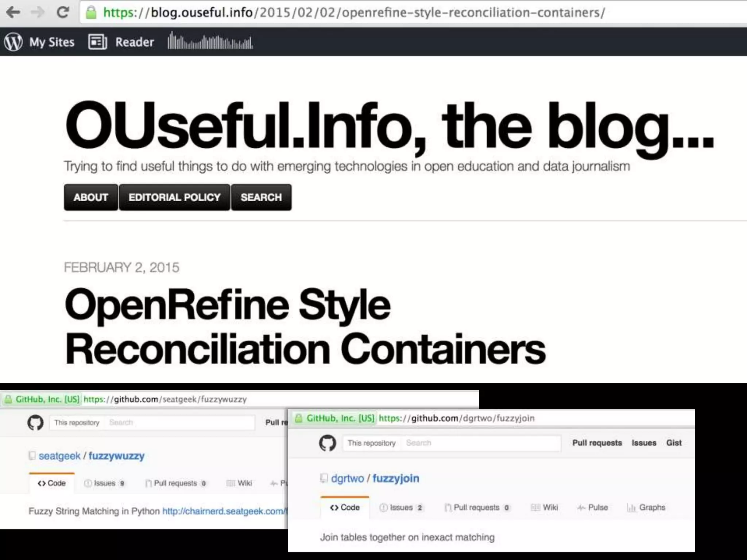
Task: Click the browser back arrow
Action: [13, 12]
